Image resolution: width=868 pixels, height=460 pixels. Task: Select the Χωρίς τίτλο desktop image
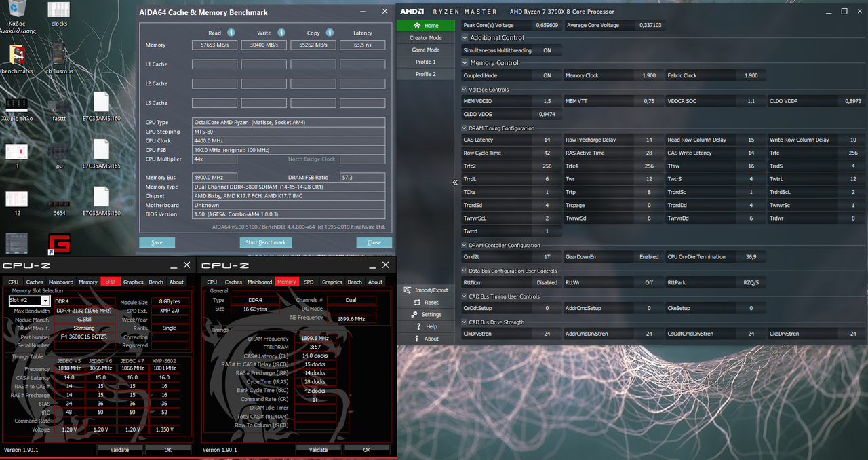(x=18, y=109)
